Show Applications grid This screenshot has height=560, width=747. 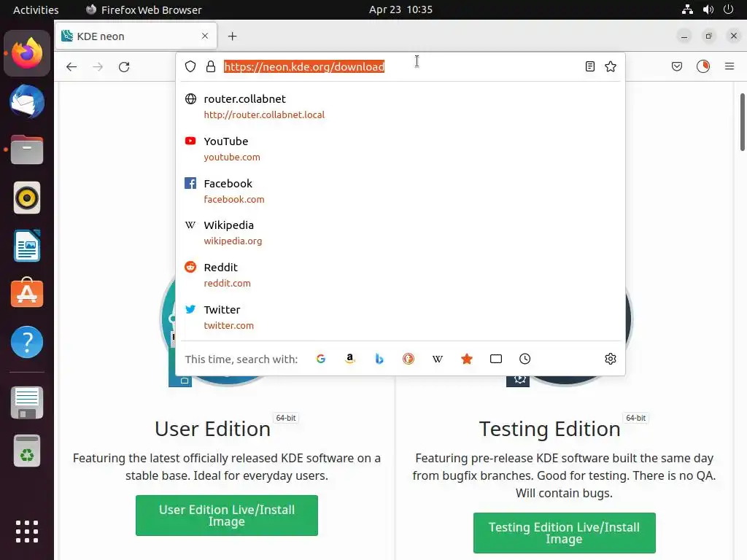point(27,532)
